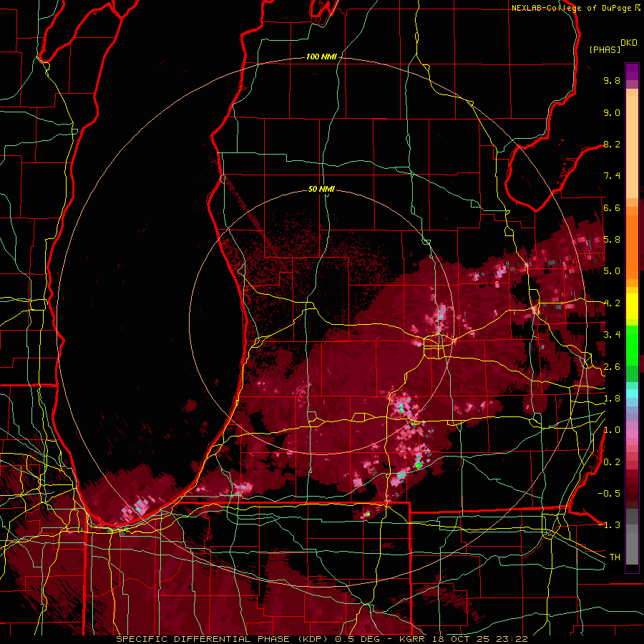Click the 50 NMI range ring label
Viewport: 644px width, 644px height.
(x=321, y=189)
